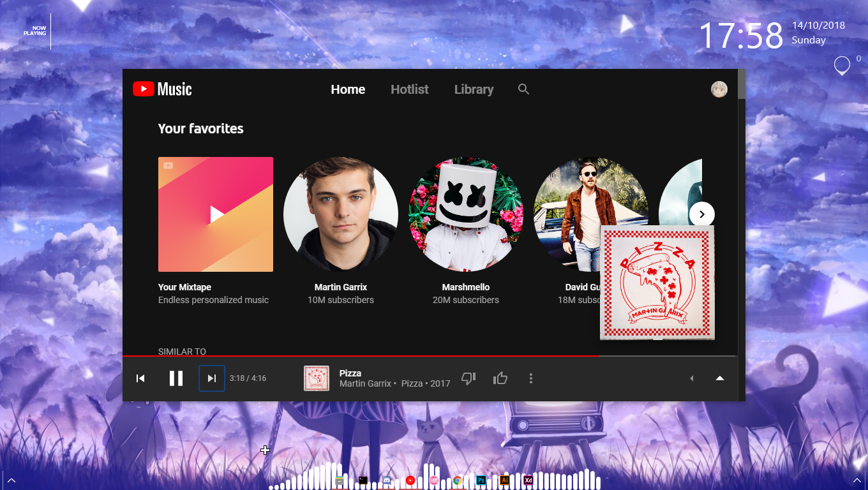This screenshot has width=868, height=490.
Task: Seek within the song progress bar
Action: coord(434,356)
